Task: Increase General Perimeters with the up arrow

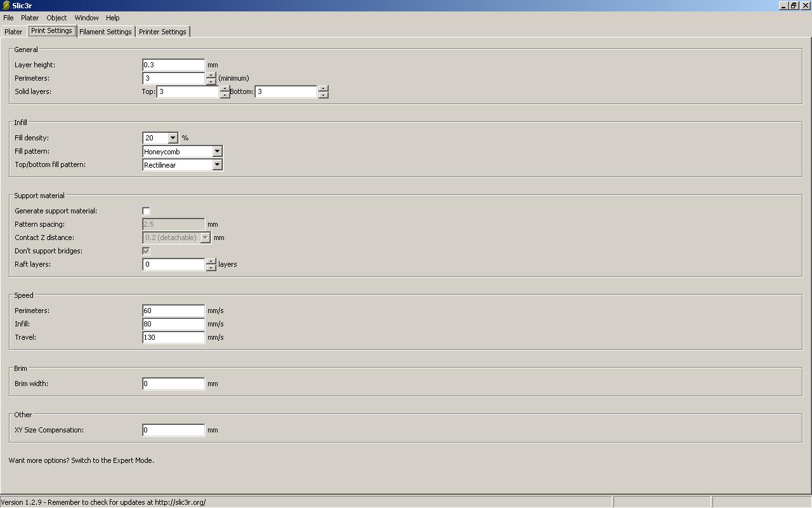Action: coord(211,75)
